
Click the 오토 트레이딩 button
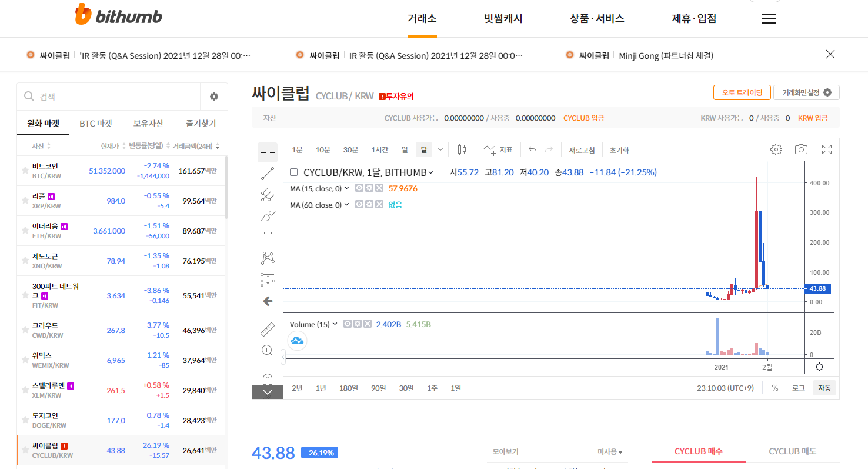(742, 92)
